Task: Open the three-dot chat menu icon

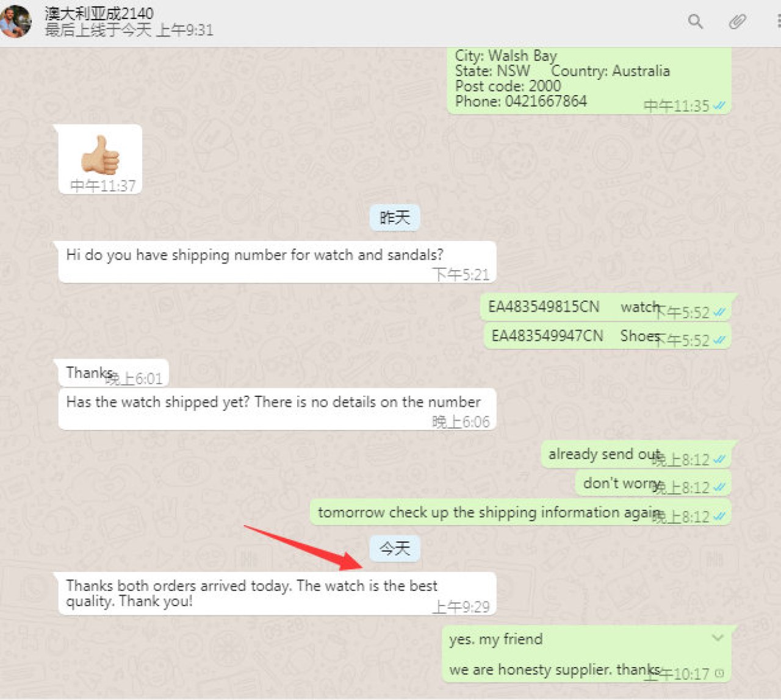Action: (x=779, y=22)
